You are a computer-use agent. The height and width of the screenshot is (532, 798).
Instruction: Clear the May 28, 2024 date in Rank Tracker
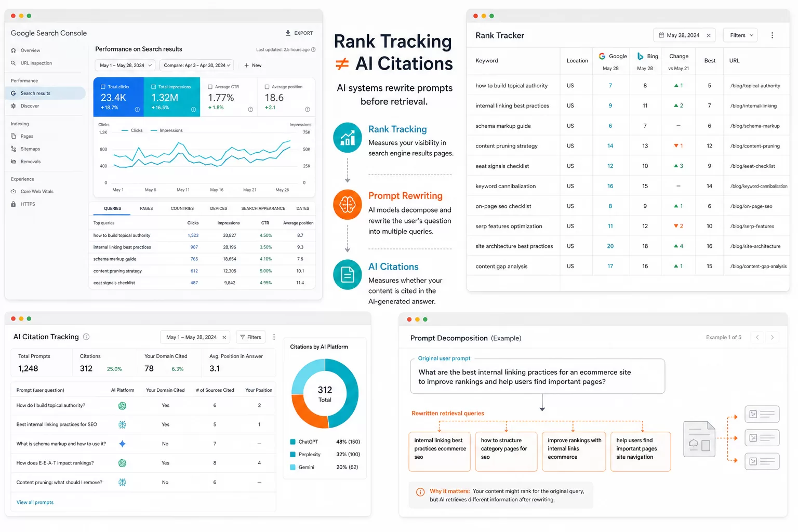[710, 35]
